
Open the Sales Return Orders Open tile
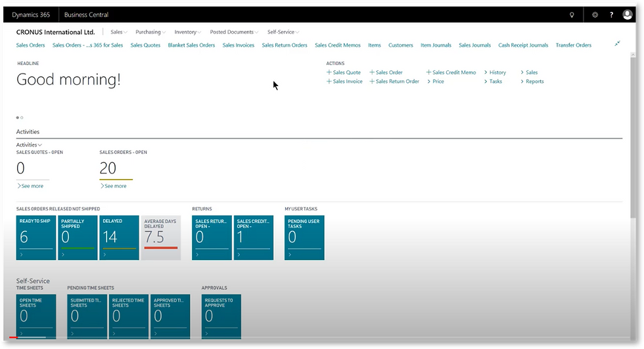[212, 238]
